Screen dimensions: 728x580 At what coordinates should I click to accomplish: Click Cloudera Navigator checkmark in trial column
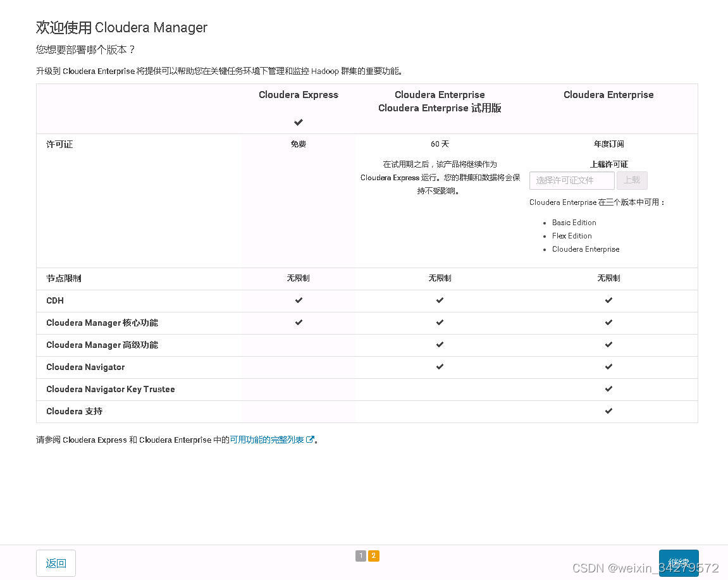click(x=440, y=367)
